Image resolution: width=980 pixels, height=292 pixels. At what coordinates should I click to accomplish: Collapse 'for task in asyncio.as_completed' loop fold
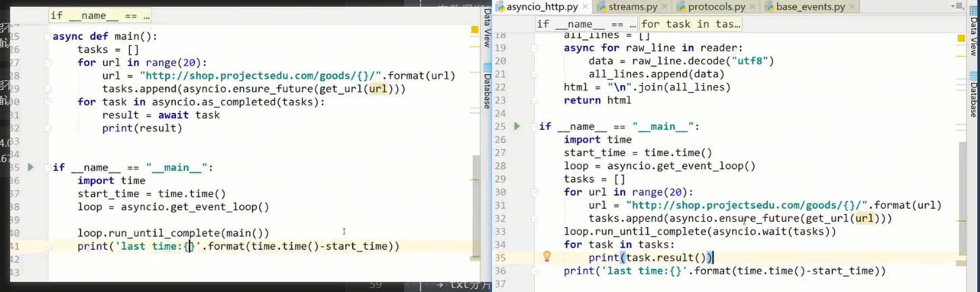[x=47, y=101]
